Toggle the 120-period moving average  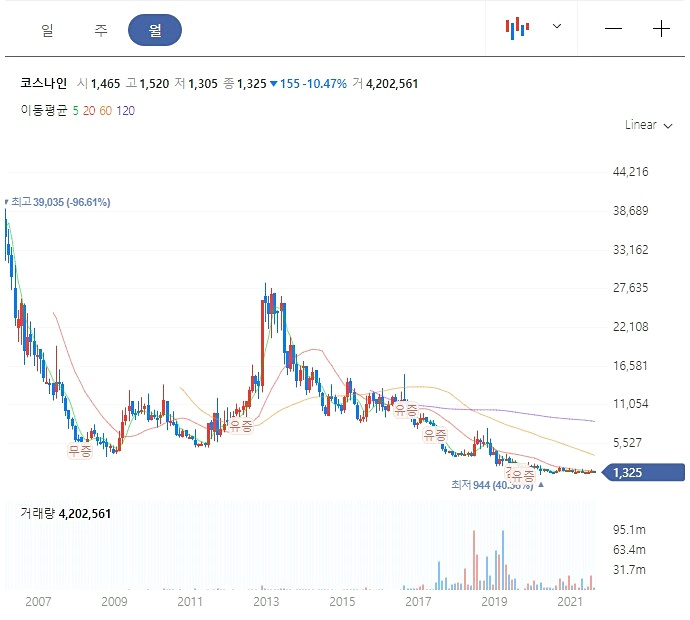click(x=125, y=111)
